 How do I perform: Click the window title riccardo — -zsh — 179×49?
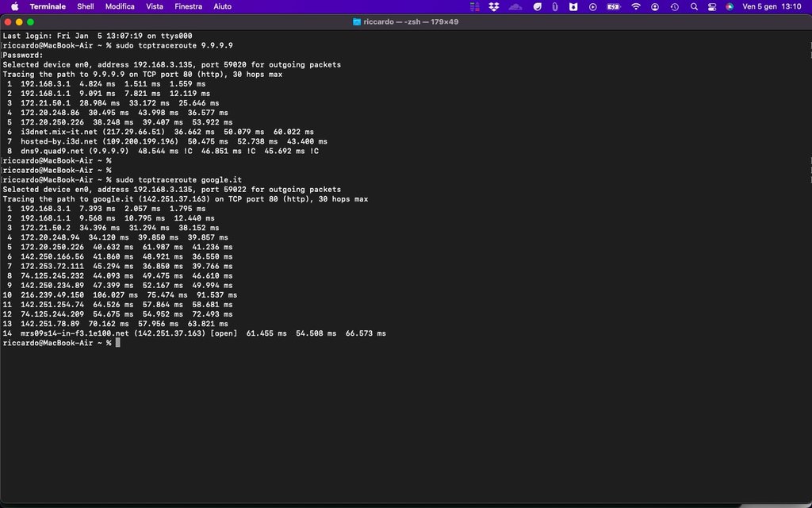[411, 21]
